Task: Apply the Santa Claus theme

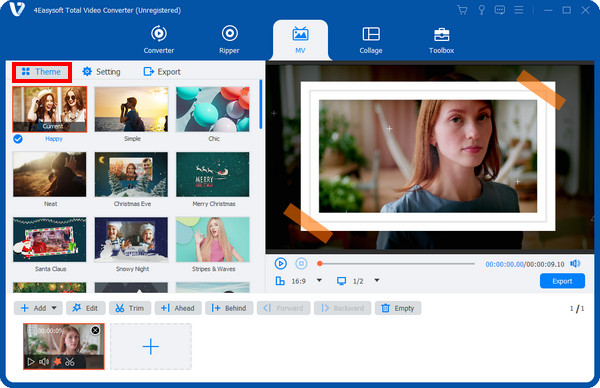Action: (x=50, y=240)
